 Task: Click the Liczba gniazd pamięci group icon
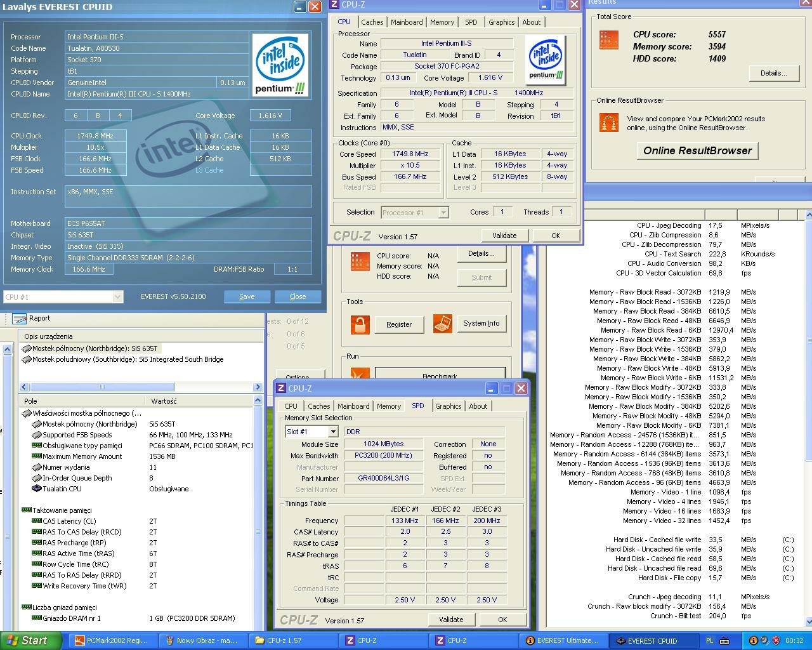(x=27, y=607)
